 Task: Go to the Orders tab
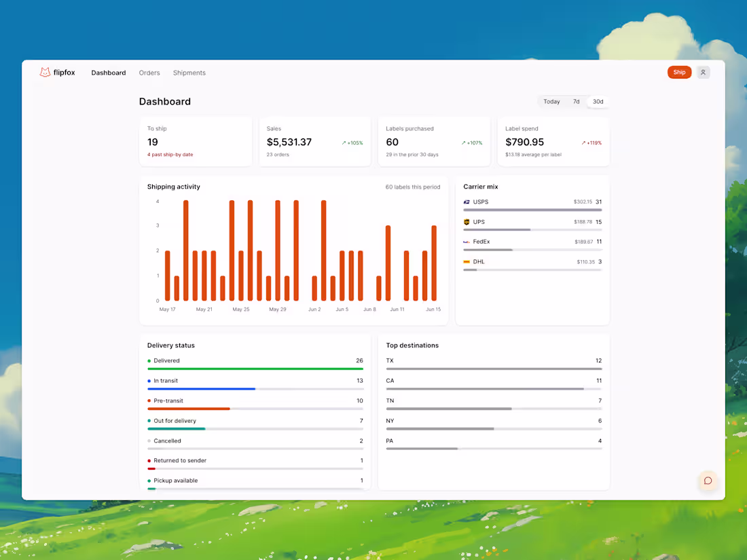point(149,73)
